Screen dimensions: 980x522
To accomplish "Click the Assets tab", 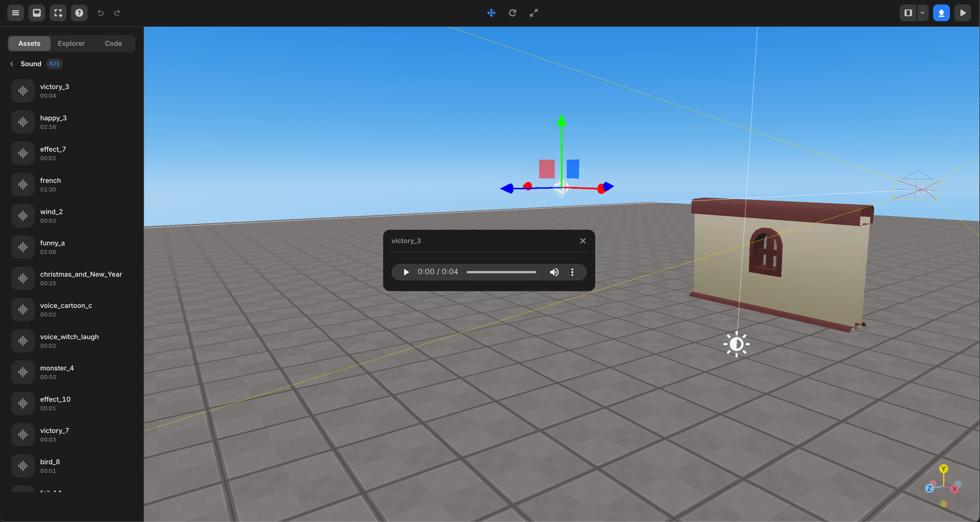I will (28, 43).
